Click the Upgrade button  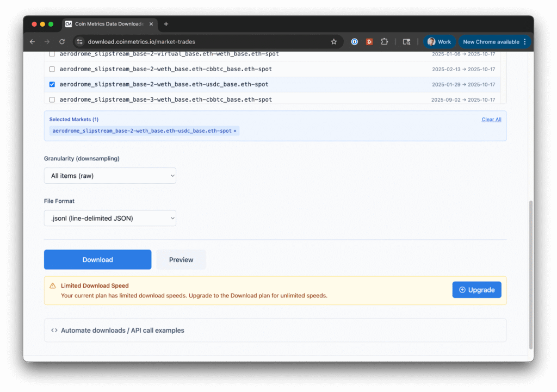click(x=476, y=290)
